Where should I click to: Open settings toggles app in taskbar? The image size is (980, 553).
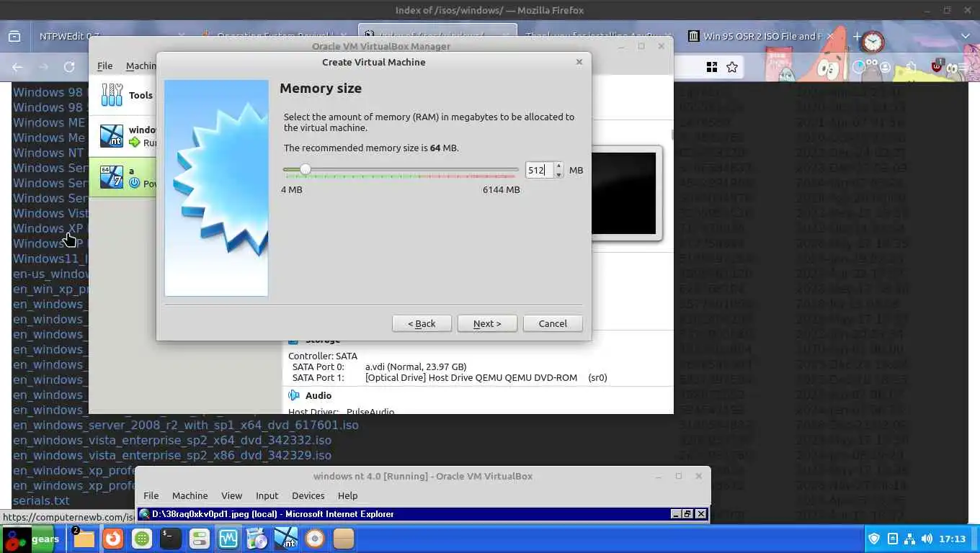tap(200, 539)
